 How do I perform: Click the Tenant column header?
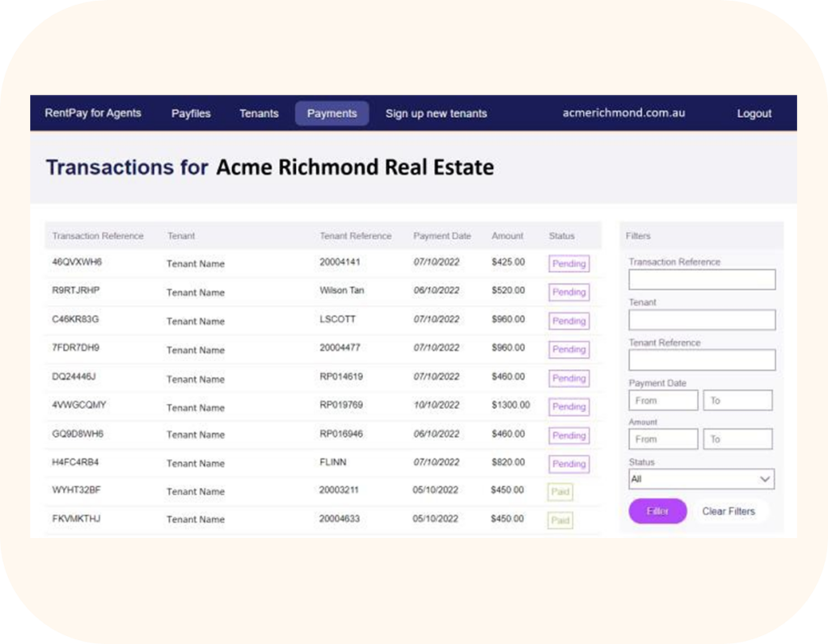click(x=181, y=236)
